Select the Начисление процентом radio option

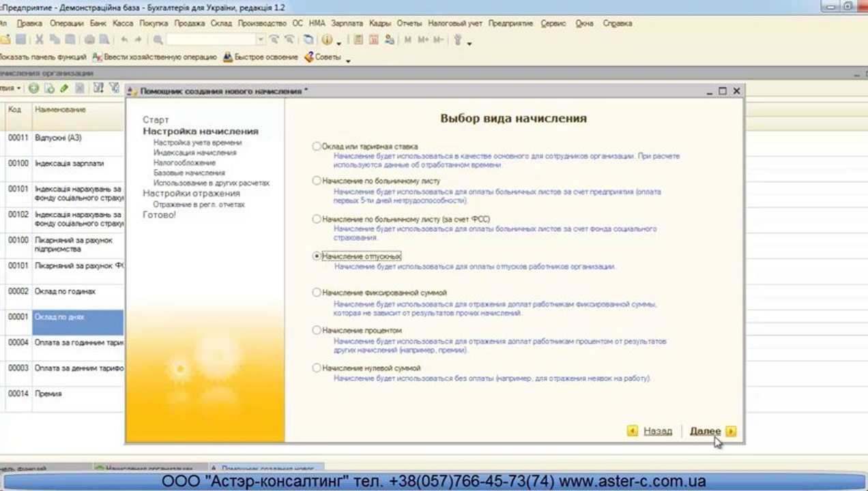coord(316,330)
